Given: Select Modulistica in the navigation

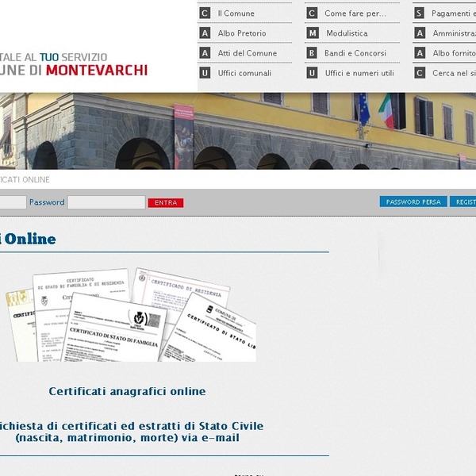Looking at the screenshot, I should point(347,33).
